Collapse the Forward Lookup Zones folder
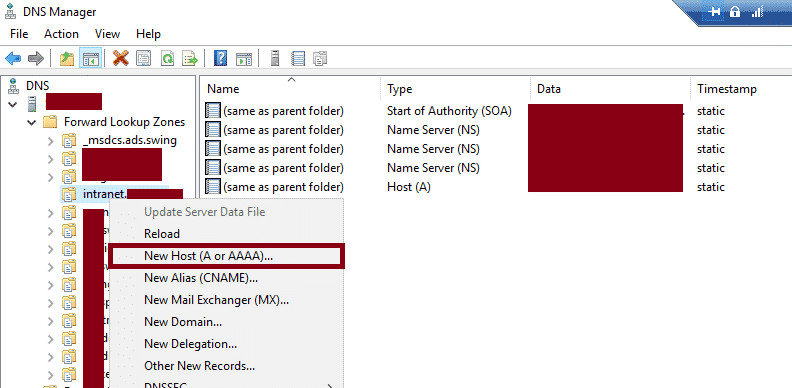The image size is (792, 388). 32,122
